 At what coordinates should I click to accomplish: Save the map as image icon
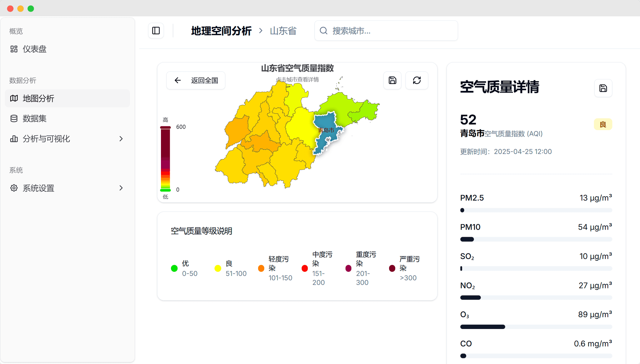pos(392,80)
